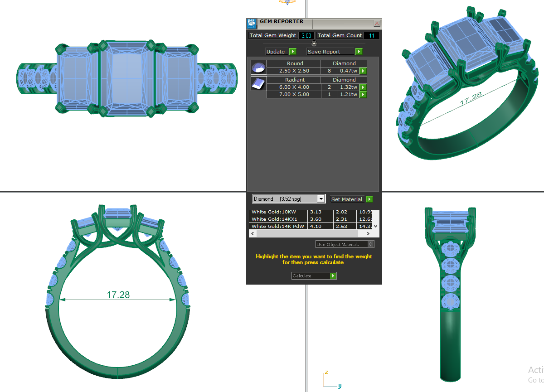Open the Diamond (3.52 spg) material dropdown

pos(321,199)
